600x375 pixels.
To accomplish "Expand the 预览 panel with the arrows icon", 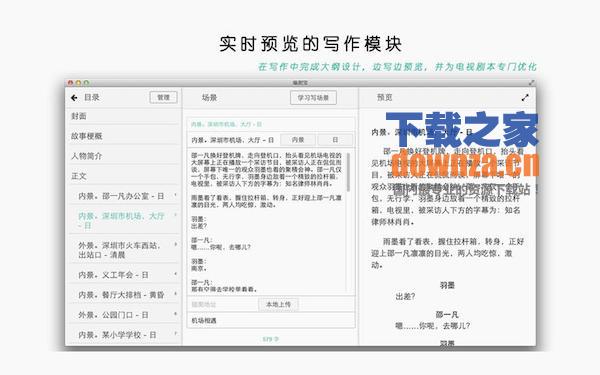I will coord(525,98).
